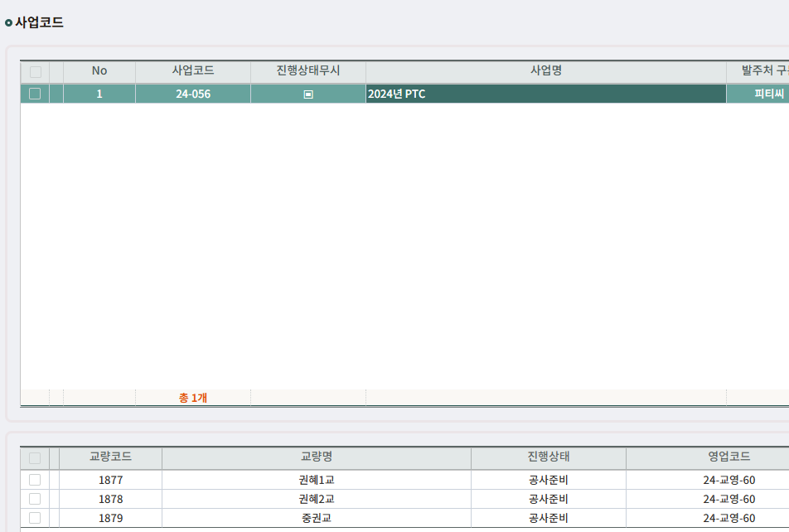Click bridge name 권혜2교
789x532 pixels.
317,500
